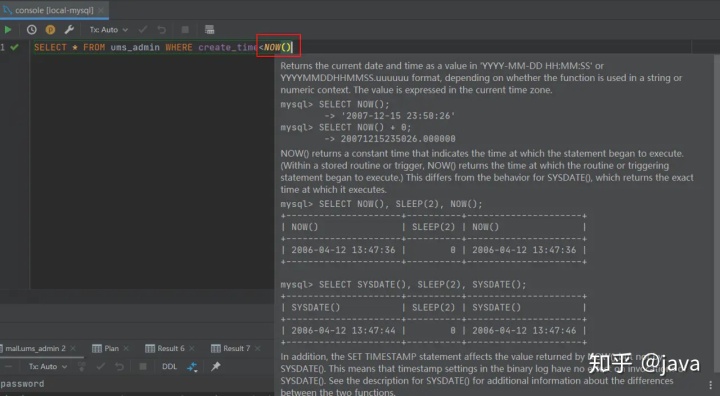Click the 'SELECT NOW(), SLEEP(2), NOW();' example
Screen dimensions: 720x396
click(400, 204)
